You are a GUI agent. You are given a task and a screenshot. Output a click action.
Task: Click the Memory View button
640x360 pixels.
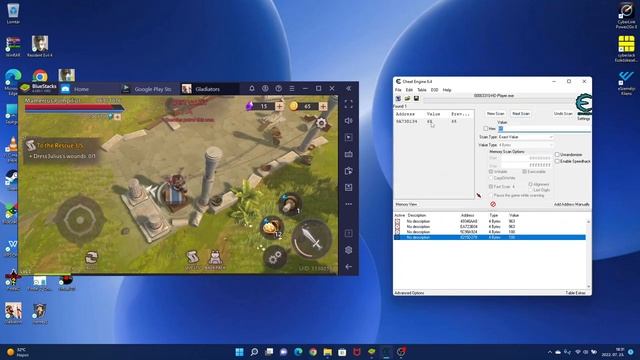[407, 204]
